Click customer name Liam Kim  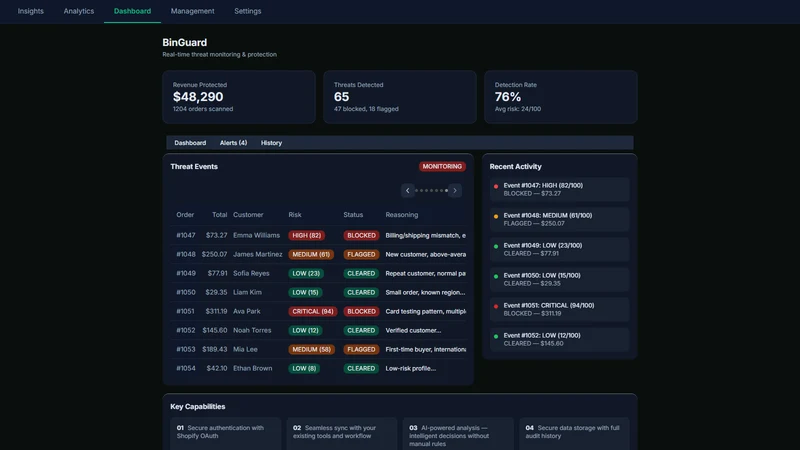247,292
